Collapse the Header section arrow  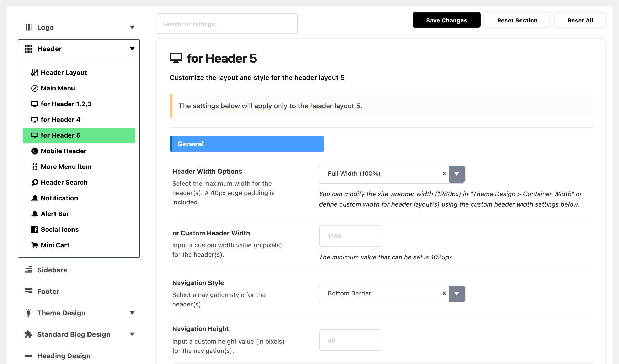pyautogui.click(x=132, y=49)
